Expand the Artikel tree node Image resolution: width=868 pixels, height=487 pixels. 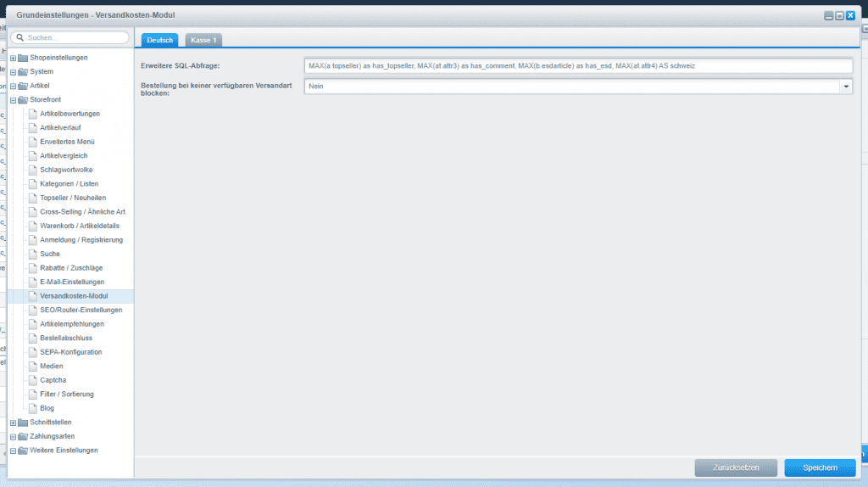click(x=13, y=86)
